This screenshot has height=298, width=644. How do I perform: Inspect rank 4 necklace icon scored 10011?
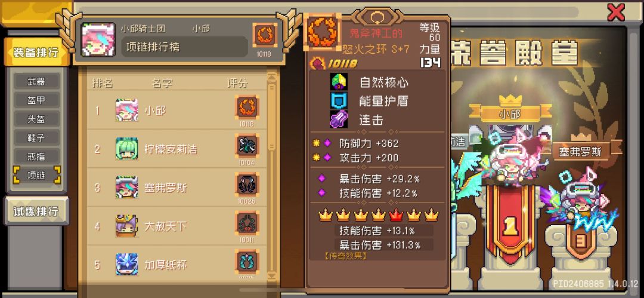pos(247,223)
